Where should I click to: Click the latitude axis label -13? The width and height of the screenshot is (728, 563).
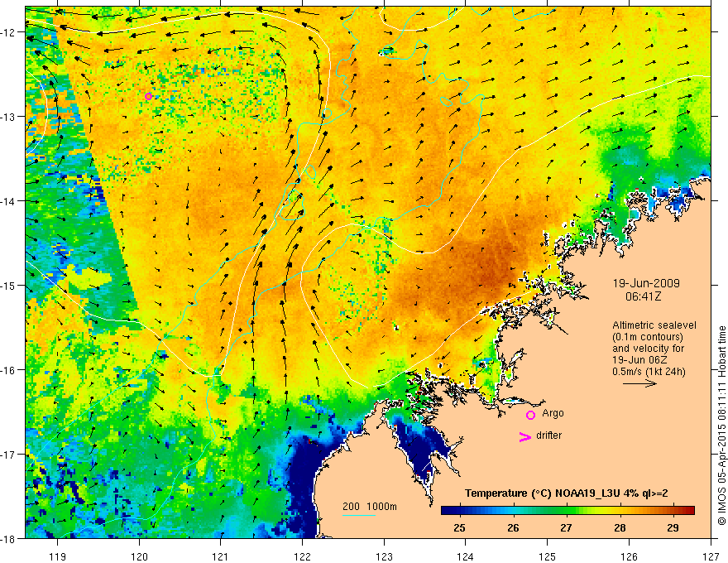[x=8, y=117]
